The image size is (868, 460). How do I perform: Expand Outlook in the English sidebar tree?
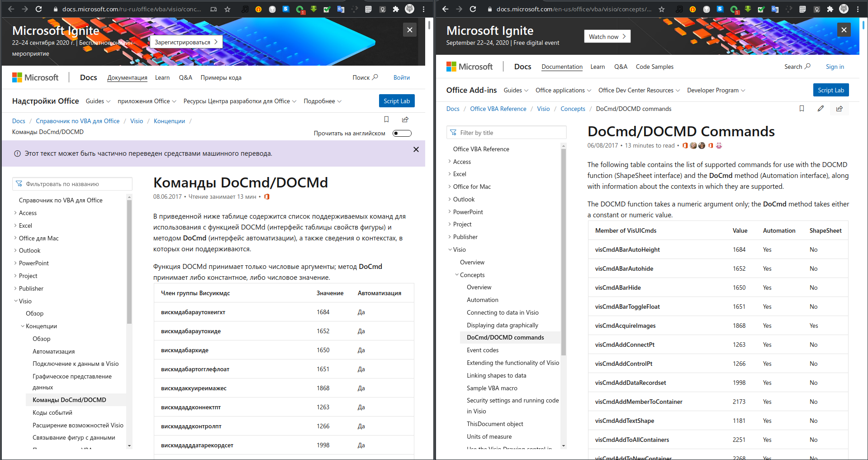[x=450, y=199]
